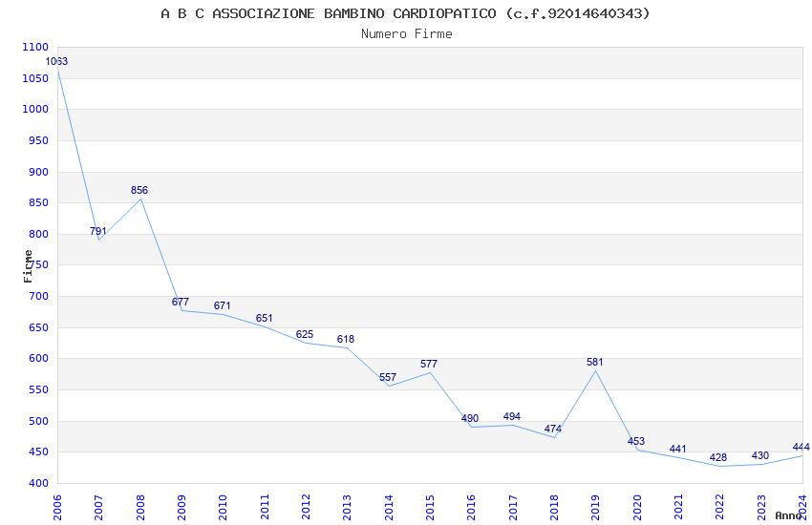Click the y-axis value 400
The image size is (812, 525).
pos(38,484)
